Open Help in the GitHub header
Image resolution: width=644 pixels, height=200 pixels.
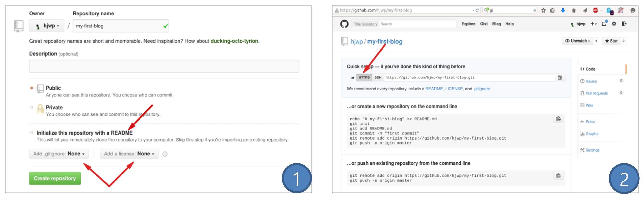[510, 24]
